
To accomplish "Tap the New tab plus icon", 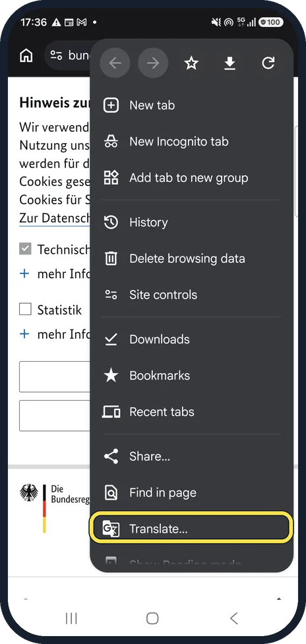I will coord(111,105).
